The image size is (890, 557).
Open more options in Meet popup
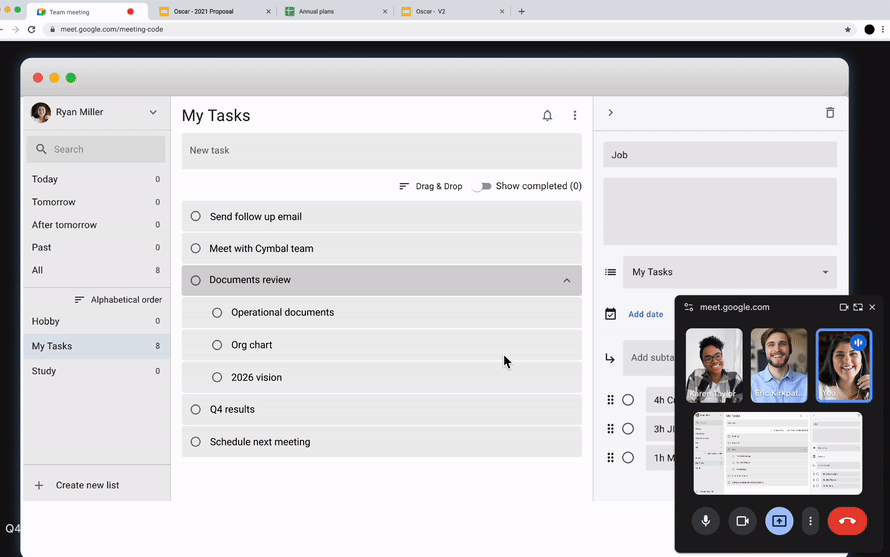[x=810, y=521]
